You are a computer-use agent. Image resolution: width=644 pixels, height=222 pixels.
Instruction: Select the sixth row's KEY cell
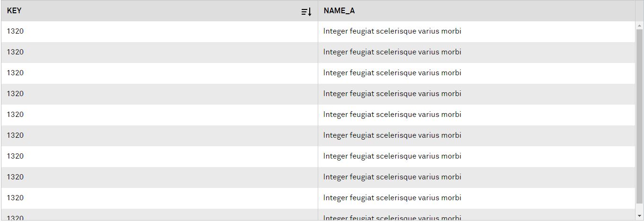coord(15,135)
